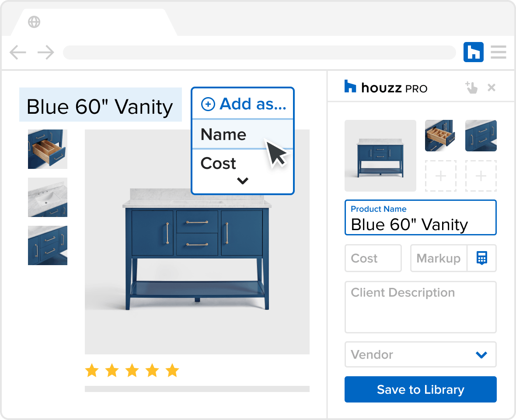Open the browser hamburger menu
The width and height of the screenshot is (516, 420).
click(498, 52)
